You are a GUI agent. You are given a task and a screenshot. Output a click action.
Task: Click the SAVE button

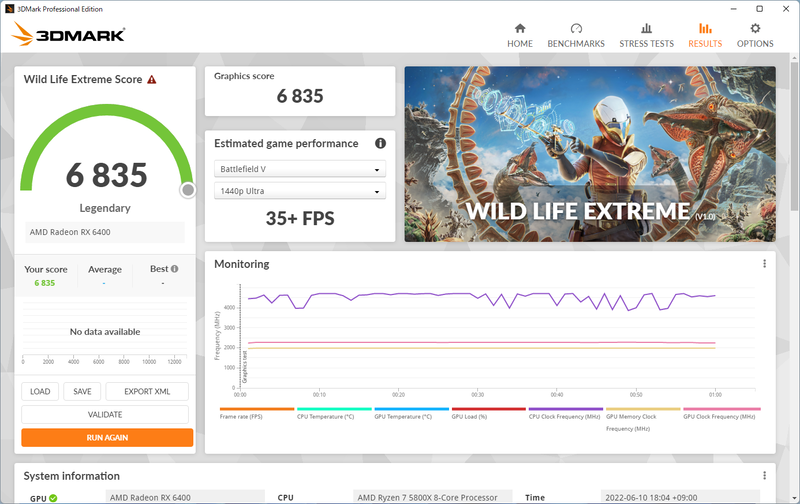82,391
